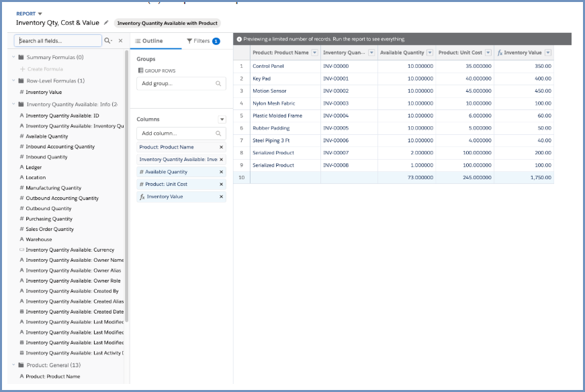Collapse the Product: General folder
Screen dimensions: 585x392
point(13,365)
